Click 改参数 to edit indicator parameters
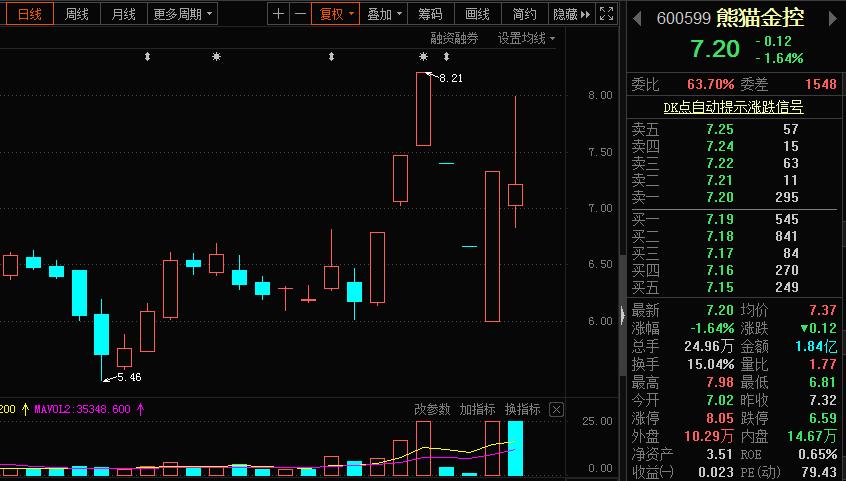The height and width of the screenshot is (481, 846). 432,410
